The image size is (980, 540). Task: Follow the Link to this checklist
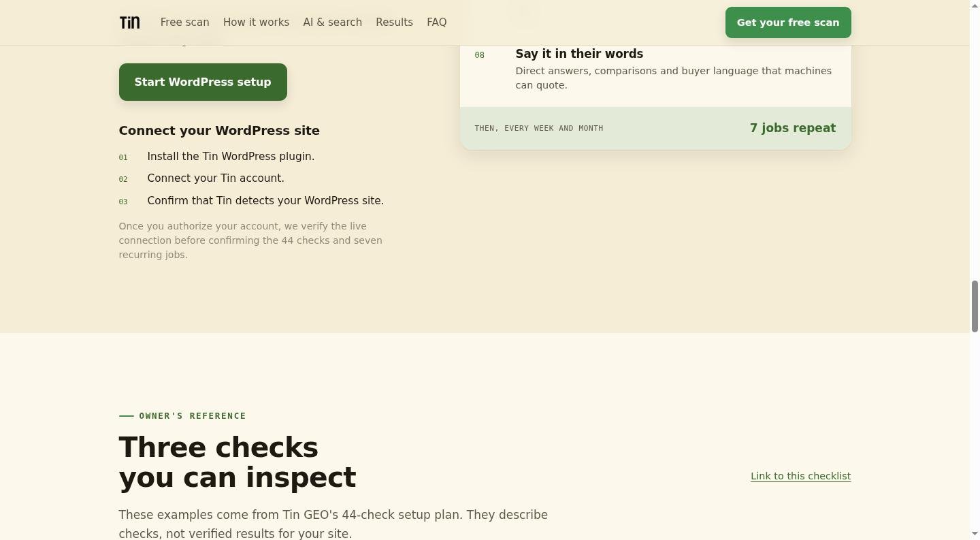click(x=800, y=476)
